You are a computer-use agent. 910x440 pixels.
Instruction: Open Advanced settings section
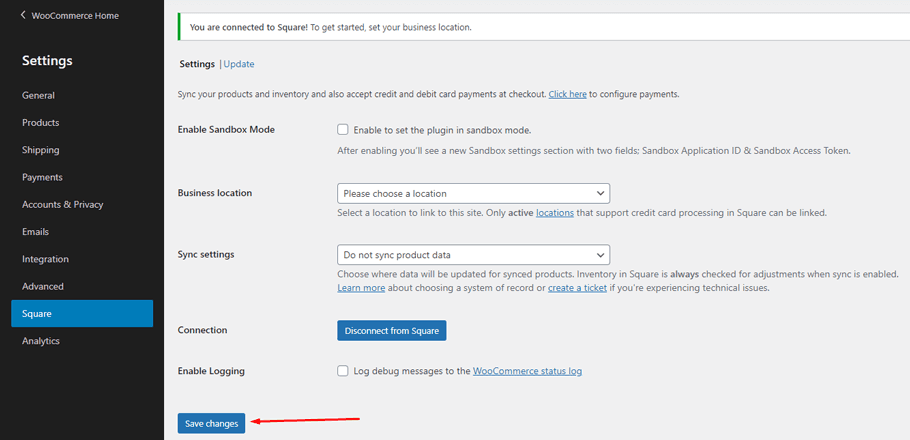click(x=43, y=286)
